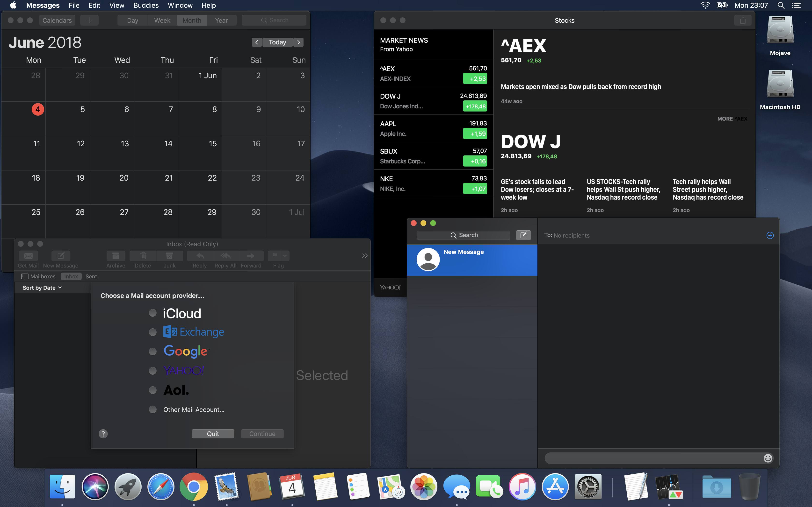The height and width of the screenshot is (507, 812).
Task: Click the help question mark button
Action: coord(103,434)
